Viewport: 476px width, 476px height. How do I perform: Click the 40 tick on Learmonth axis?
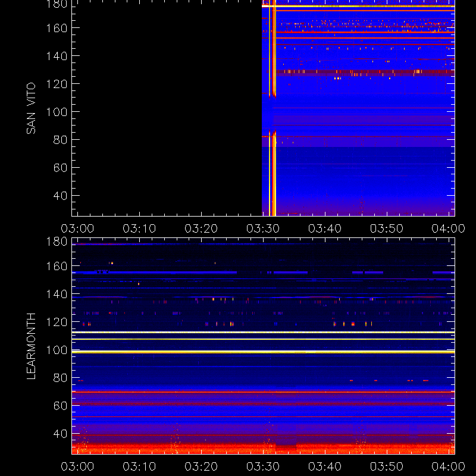(x=61, y=434)
